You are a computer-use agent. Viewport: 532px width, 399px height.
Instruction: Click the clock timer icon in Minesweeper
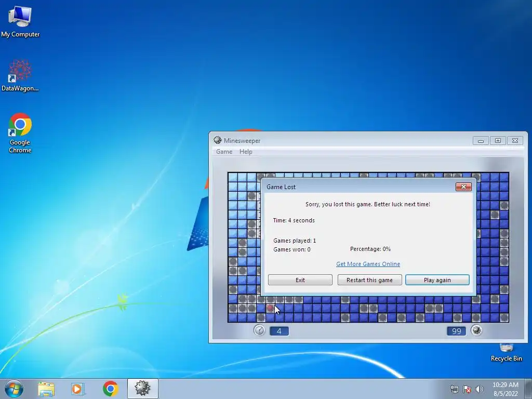click(260, 330)
